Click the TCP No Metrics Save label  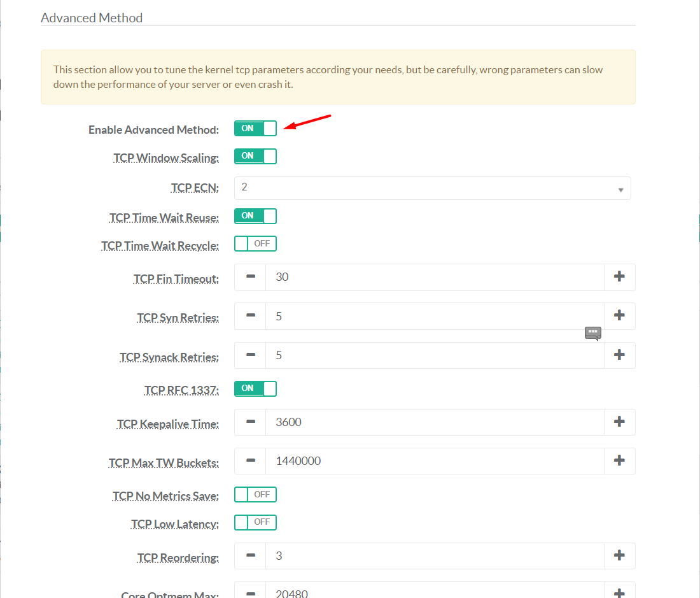165,496
